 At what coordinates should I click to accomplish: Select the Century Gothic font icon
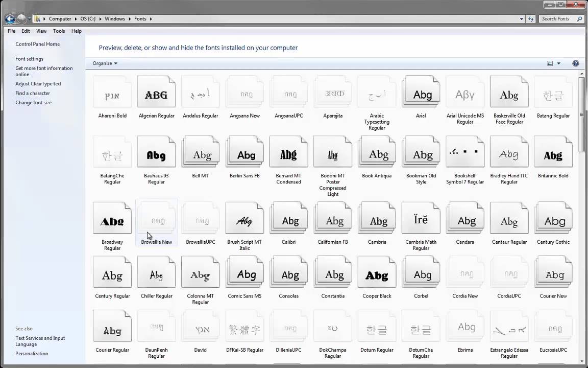553,218
